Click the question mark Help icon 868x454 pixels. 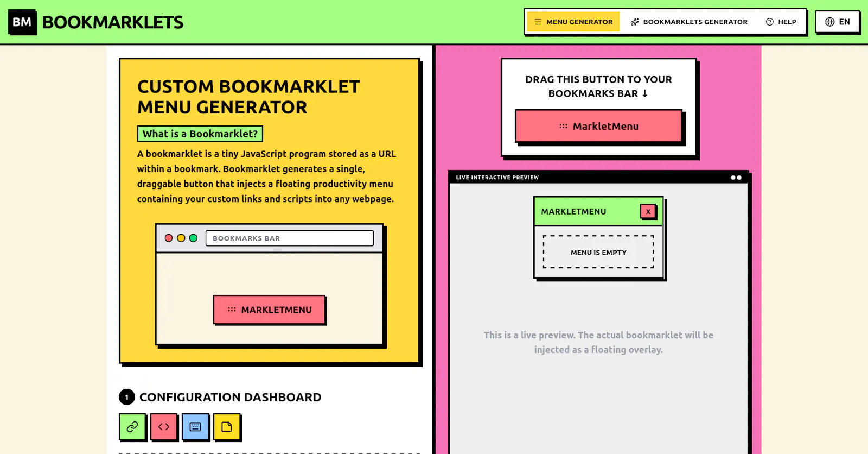click(x=769, y=22)
